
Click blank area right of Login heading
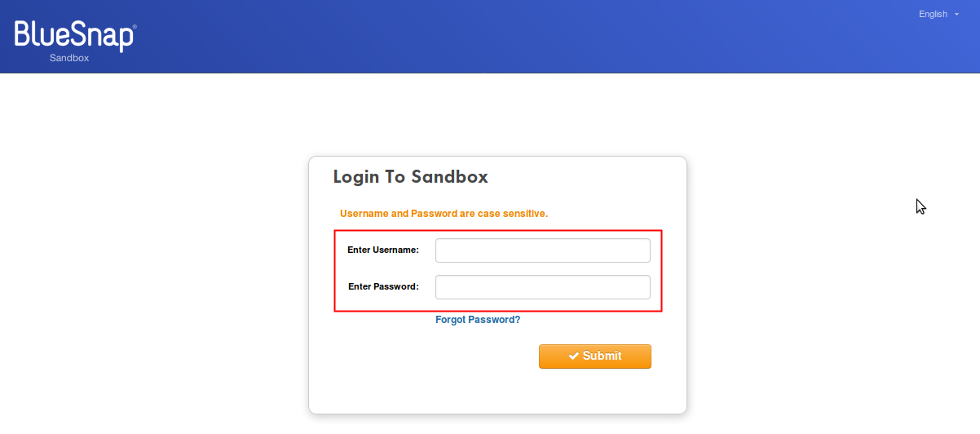tap(587, 177)
